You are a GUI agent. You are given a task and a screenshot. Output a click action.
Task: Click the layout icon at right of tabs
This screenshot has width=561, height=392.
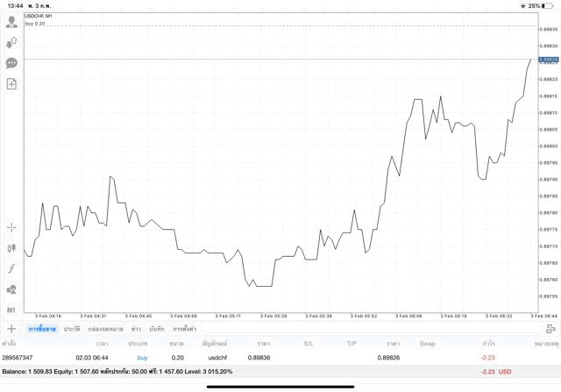550,329
